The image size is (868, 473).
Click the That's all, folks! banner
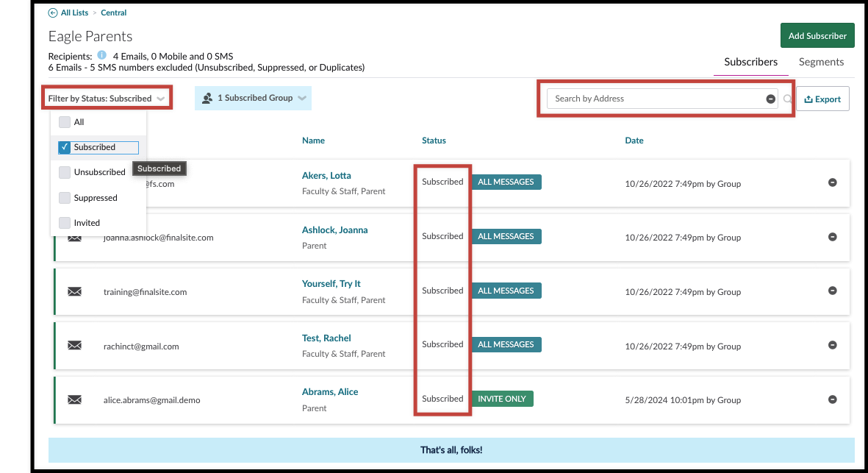(x=451, y=449)
